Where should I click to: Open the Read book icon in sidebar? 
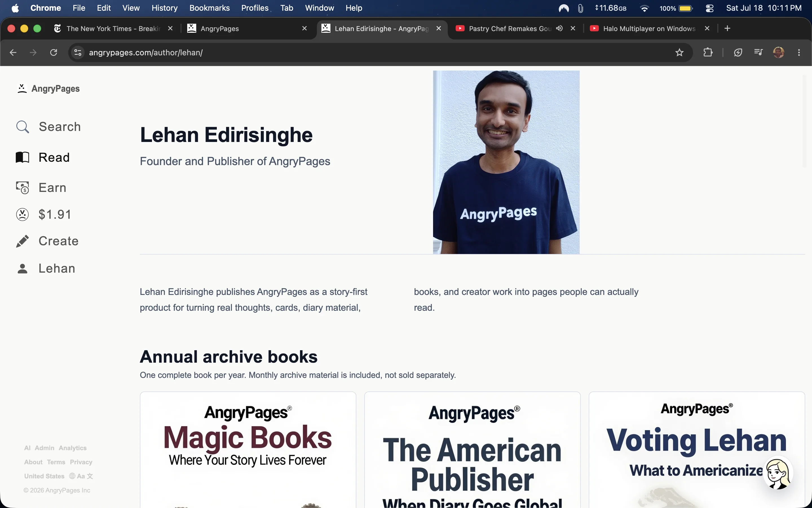pyautogui.click(x=23, y=157)
